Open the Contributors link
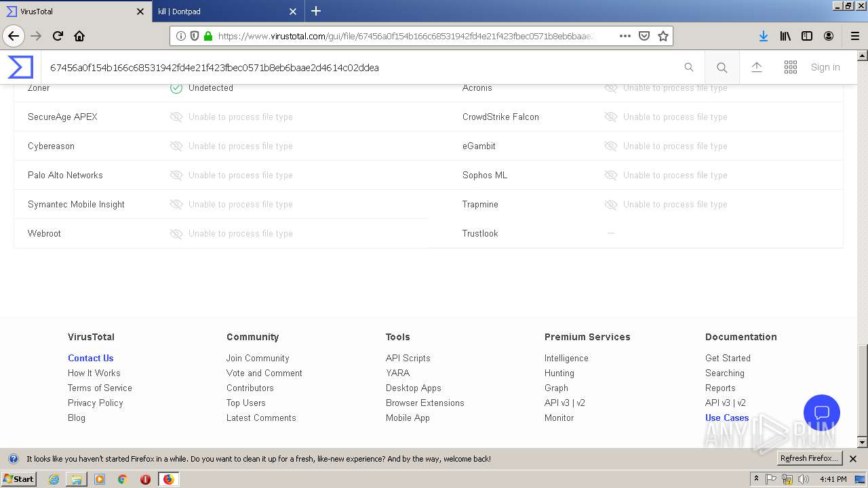 (x=250, y=388)
